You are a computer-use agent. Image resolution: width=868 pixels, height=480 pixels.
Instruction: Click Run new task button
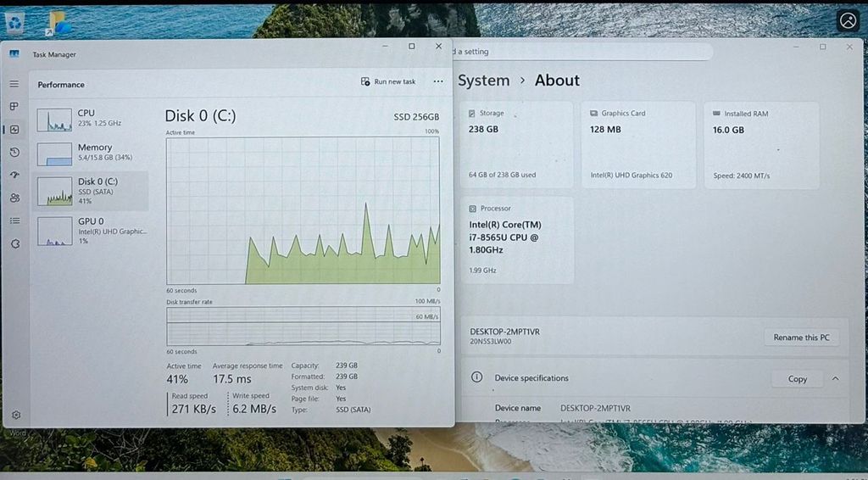pyautogui.click(x=388, y=82)
